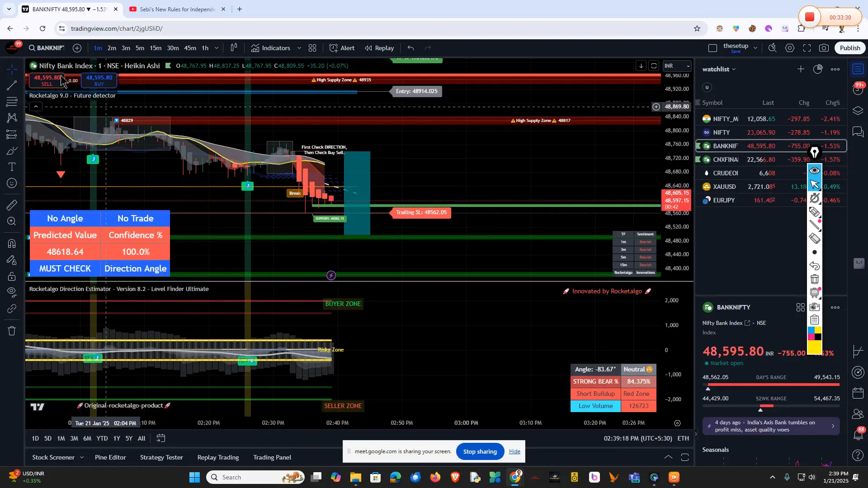Image resolution: width=868 pixels, height=488 pixels.
Task: Take a chart snapshot with camera icon
Action: tap(824, 48)
